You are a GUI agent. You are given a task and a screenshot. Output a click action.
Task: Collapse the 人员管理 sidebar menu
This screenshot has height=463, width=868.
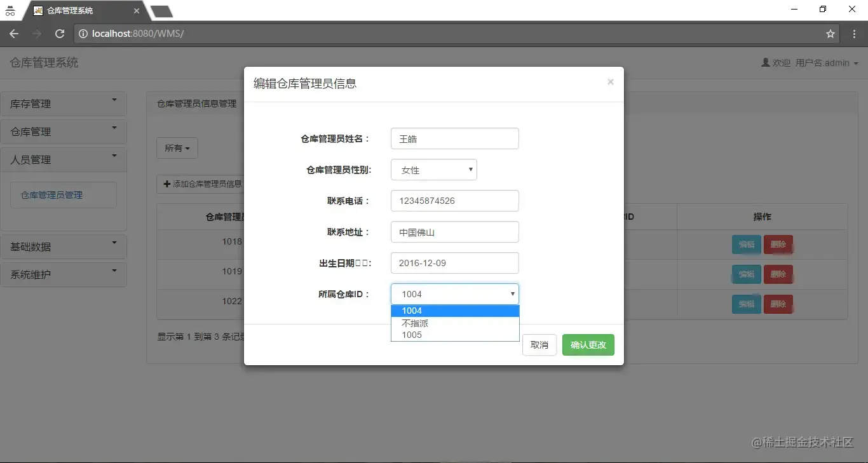click(64, 160)
